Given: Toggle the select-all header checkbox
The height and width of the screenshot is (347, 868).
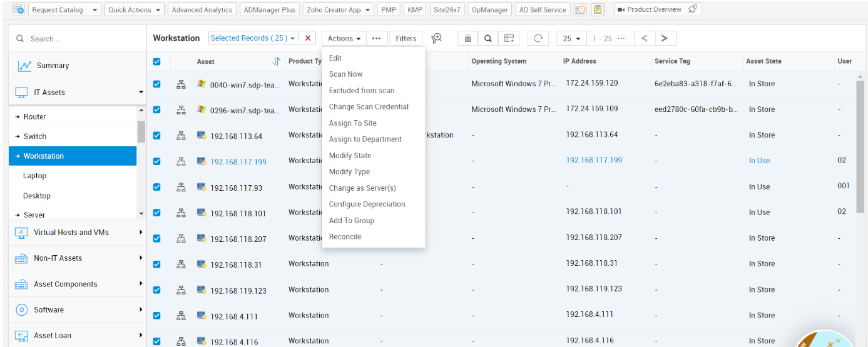Looking at the screenshot, I should pos(156,61).
